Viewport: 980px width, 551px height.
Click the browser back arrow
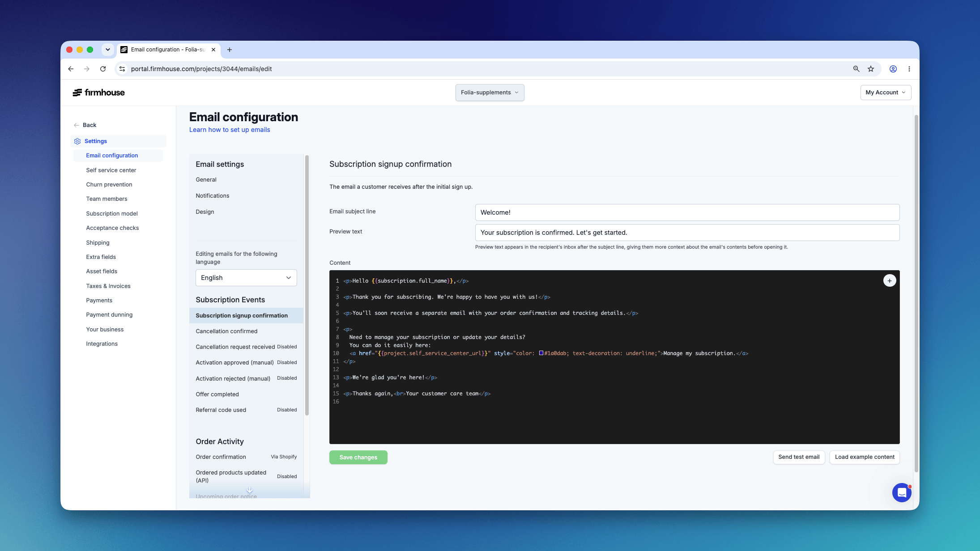coord(71,69)
